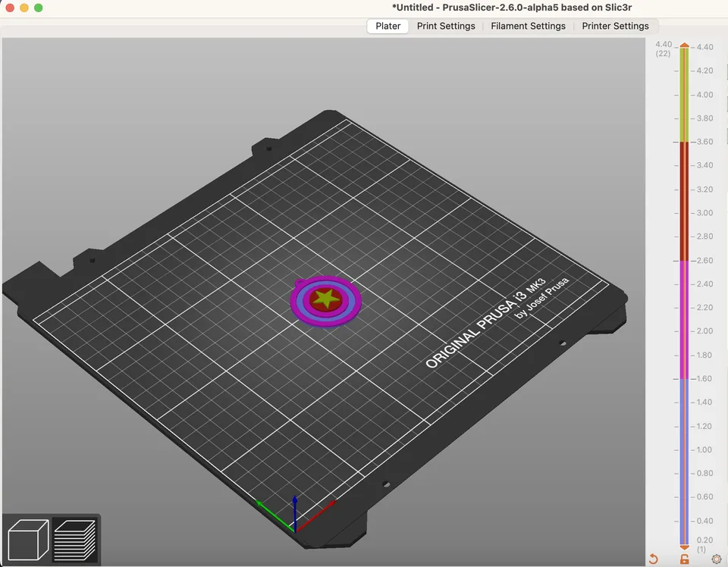Viewport: 728px width, 567px height.
Task: Click the 2.60 layer height tick label
Action: coord(704,261)
